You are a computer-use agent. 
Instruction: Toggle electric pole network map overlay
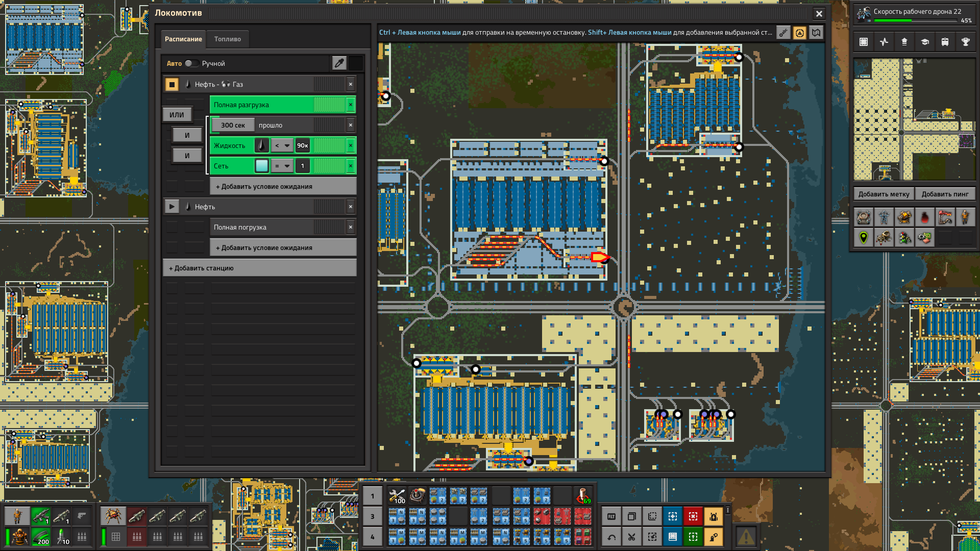point(884,217)
